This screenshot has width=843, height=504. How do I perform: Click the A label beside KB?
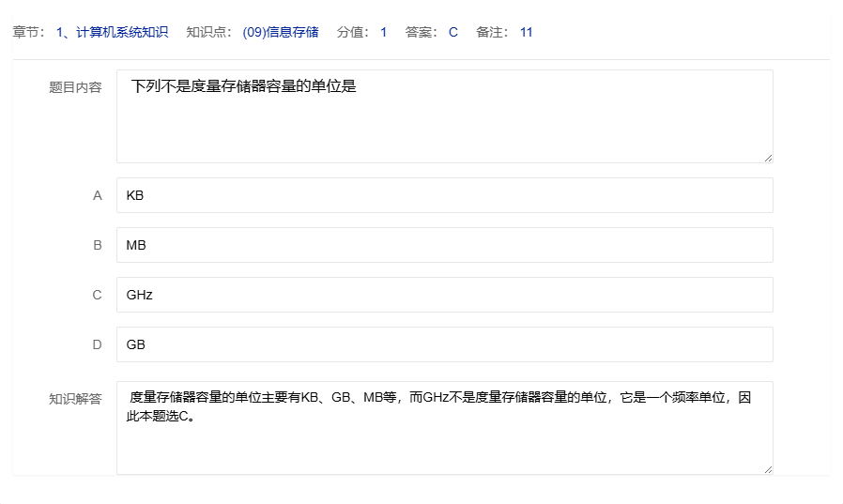coord(97,195)
